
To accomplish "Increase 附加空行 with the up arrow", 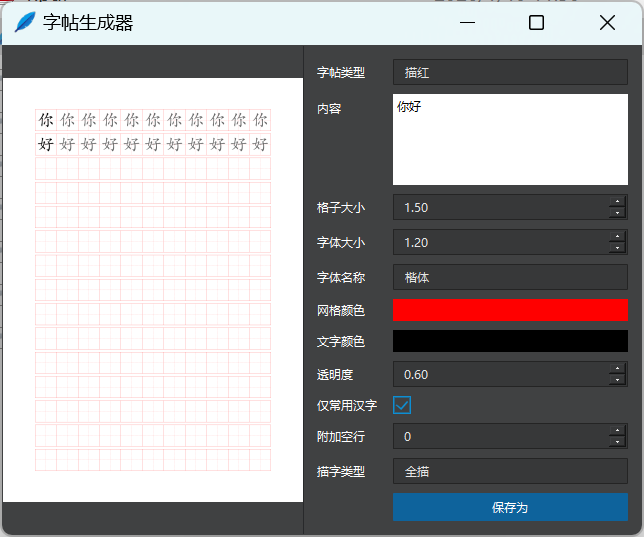I will coord(618,431).
